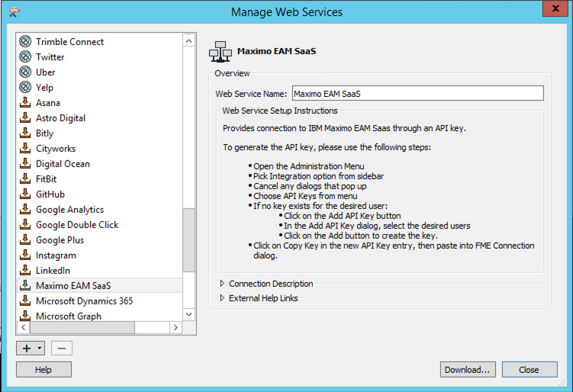Screen dimensions: 573x392
Task: Click the LinkedIn download icon
Action: point(25,270)
